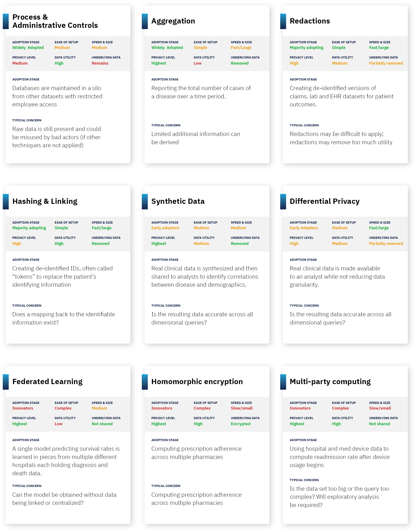Image resolution: width=416 pixels, height=532 pixels.
Task: Select Federated Learning survival rates description
Action: click(66, 461)
